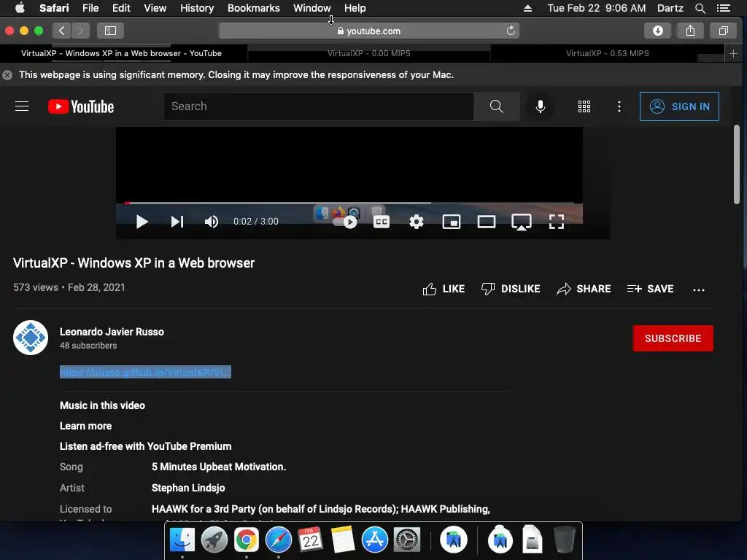Go to the YouTube home logo
This screenshot has height=560, width=747.
[81, 106]
